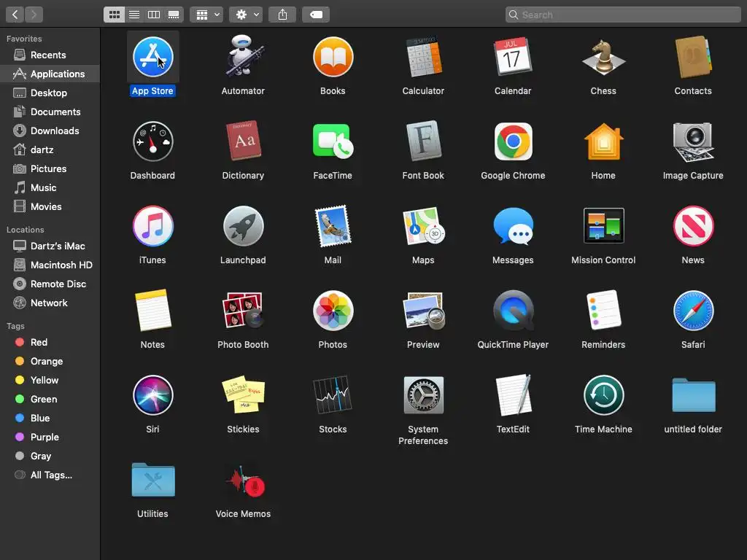This screenshot has height=560, width=747.
Task: Click the Stocks app icon
Action: (333, 394)
